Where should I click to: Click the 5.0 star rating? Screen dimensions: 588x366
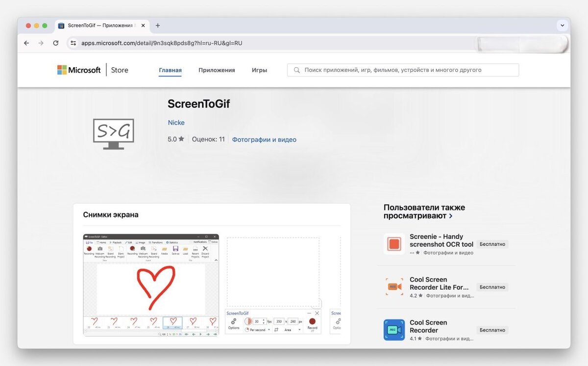tap(176, 139)
